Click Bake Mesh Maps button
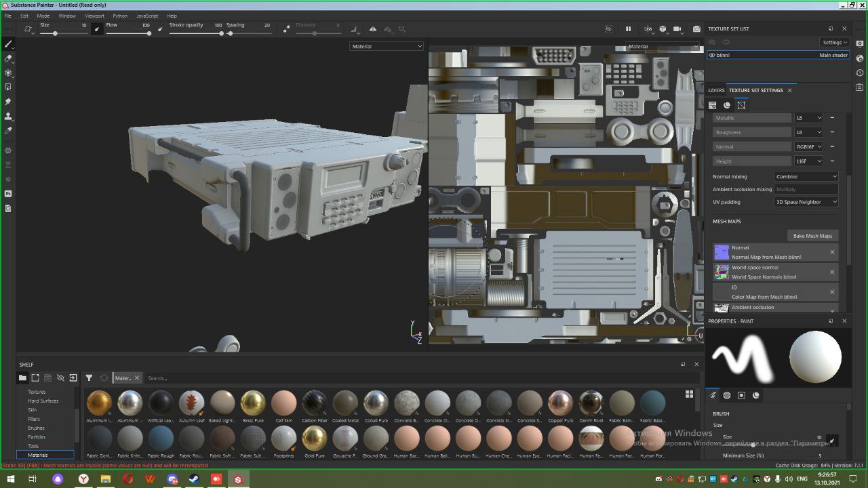868x488 pixels. [812, 236]
